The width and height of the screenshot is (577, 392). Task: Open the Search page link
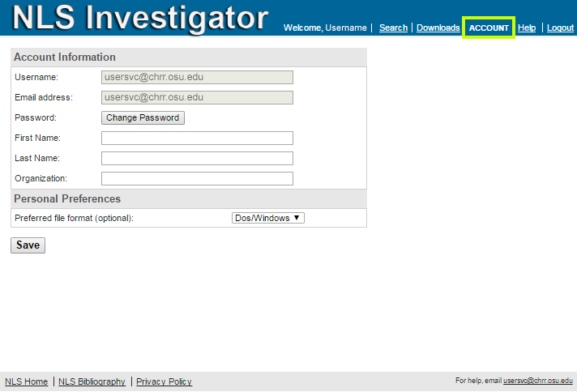coord(393,28)
